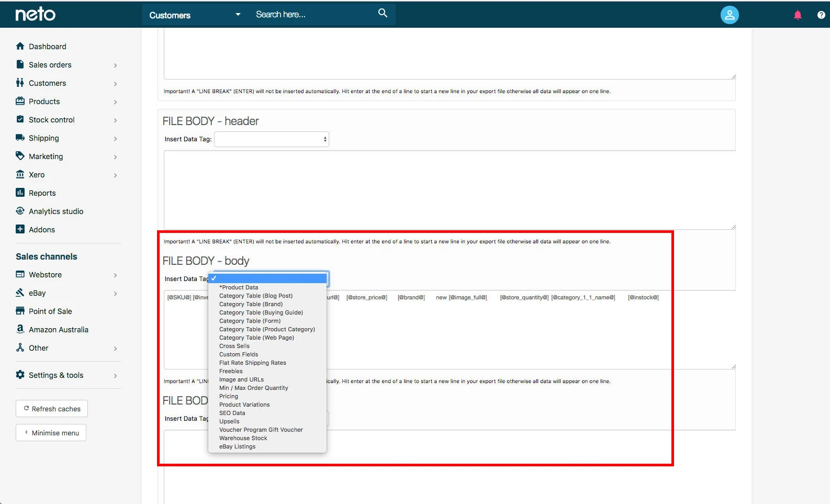The image size is (830, 504).
Task: Click the Other channels icon
Action: (20, 348)
